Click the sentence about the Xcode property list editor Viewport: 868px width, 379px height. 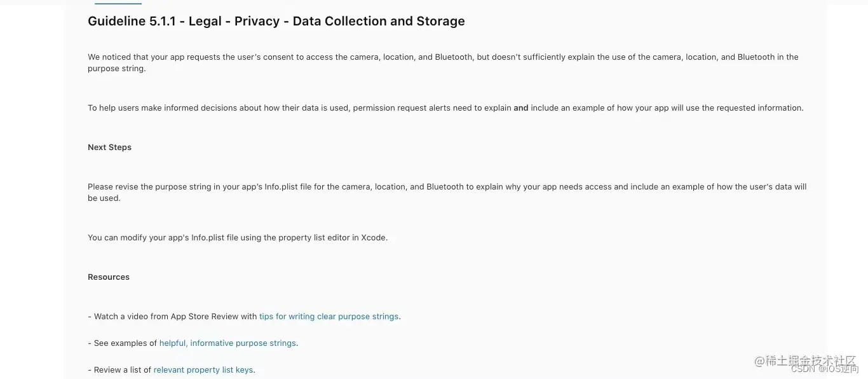coord(237,238)
